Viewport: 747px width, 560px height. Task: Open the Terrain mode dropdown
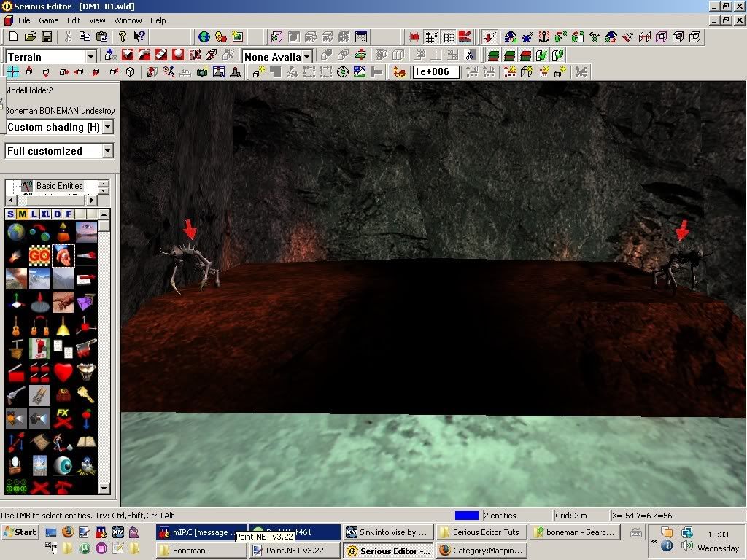point(91,56)
